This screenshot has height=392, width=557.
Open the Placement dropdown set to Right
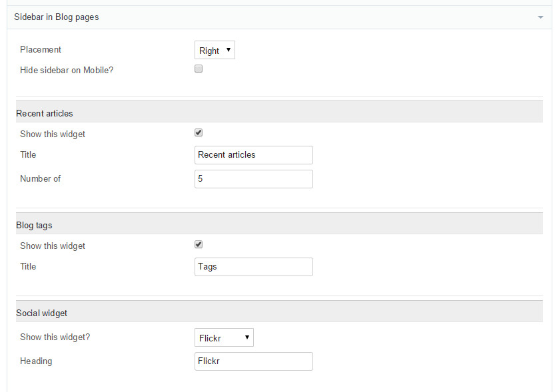pyautogui.click(x=215, y=50)
